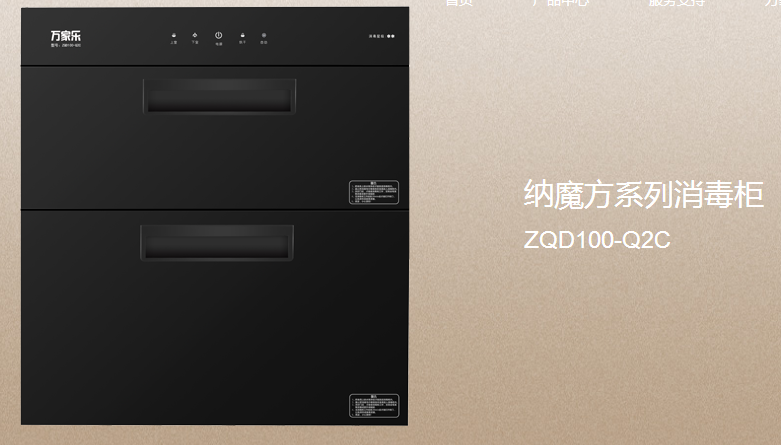
Task: Click the power icon on control panel
Action: [x=218, y=36]
